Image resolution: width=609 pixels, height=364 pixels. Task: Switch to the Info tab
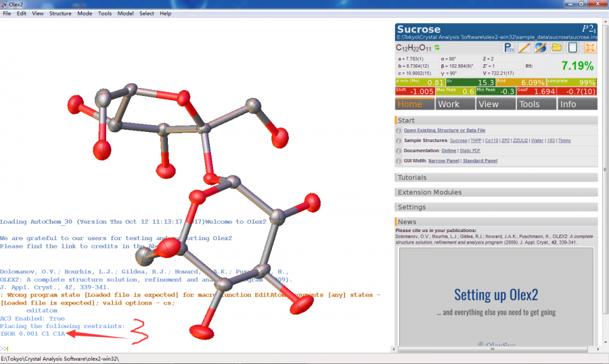tap(577, 104)
